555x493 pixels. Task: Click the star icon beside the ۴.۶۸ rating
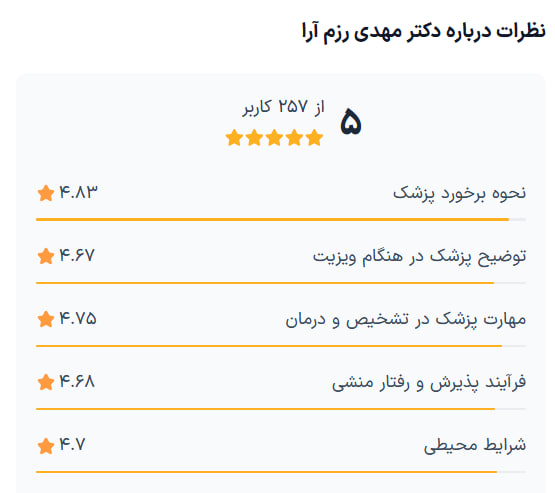pos(46,382)
